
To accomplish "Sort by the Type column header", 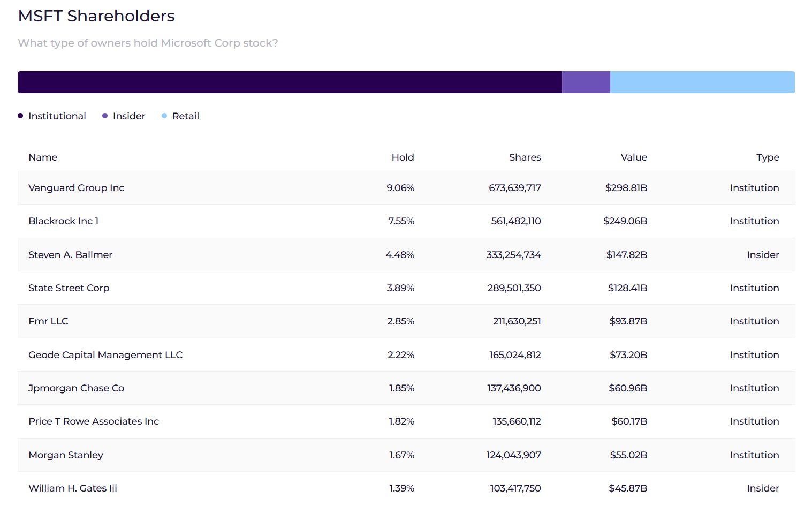I will 768,157.
